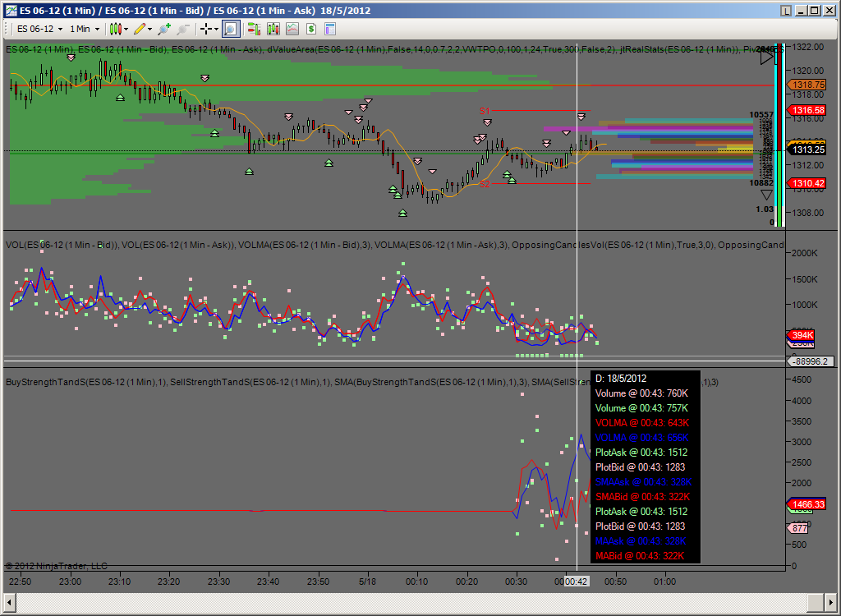Click the -88996.2 value marker
841x616 pixels.
[x=810, y=361]
